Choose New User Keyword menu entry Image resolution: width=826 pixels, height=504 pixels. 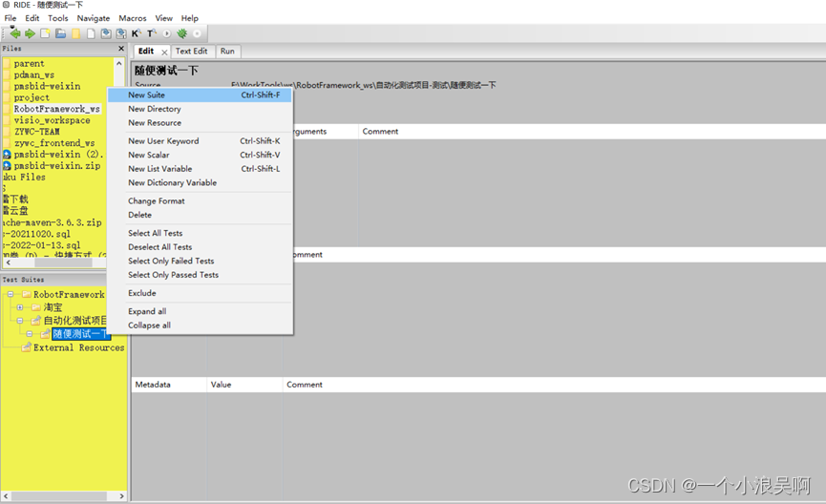click(x=201, y=140)
